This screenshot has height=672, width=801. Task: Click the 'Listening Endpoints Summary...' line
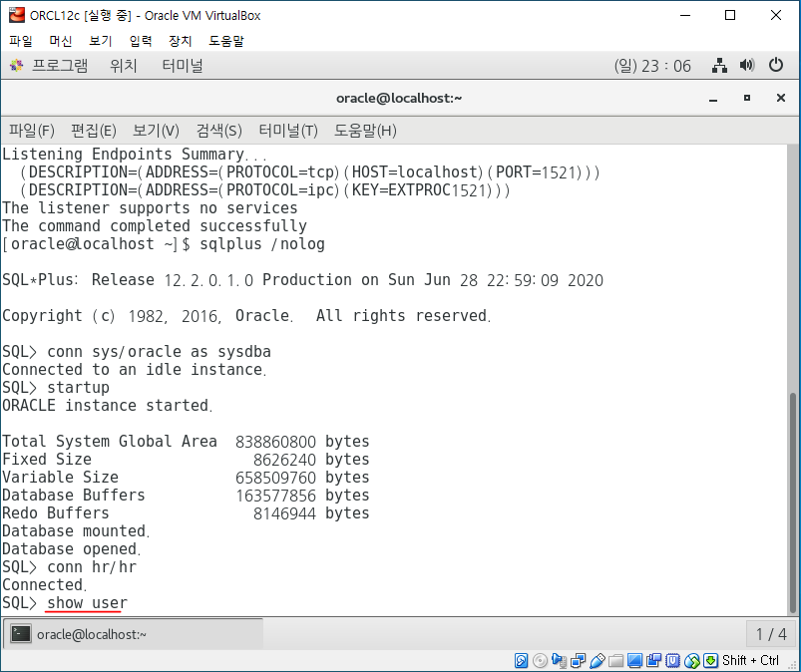click(x=134, y=154)
